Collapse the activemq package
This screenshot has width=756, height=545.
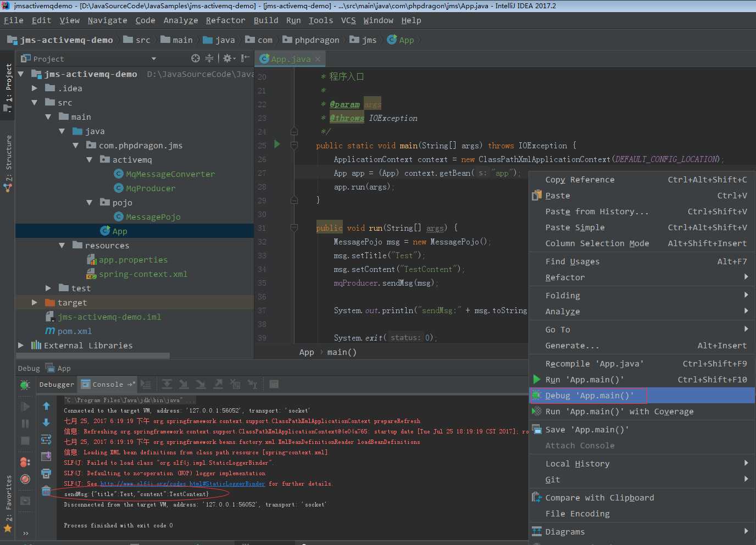point(90,160)
